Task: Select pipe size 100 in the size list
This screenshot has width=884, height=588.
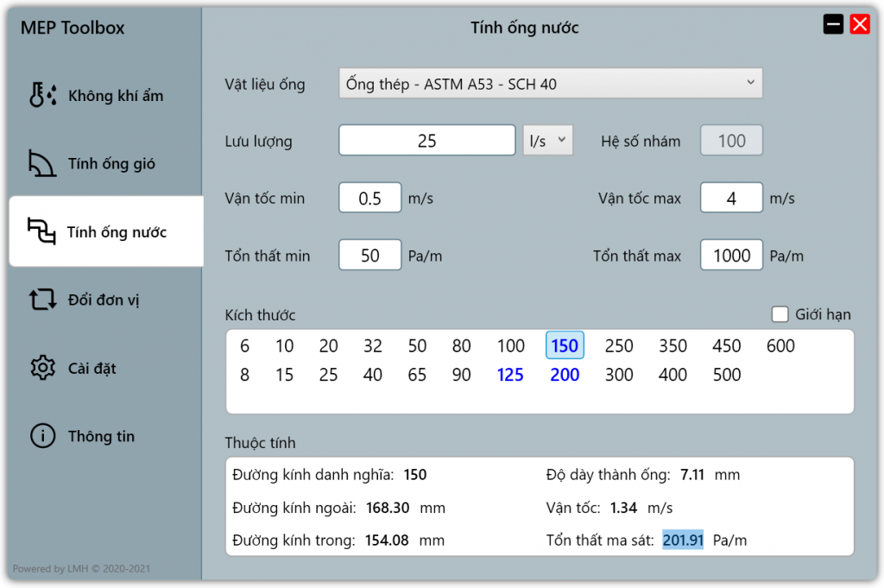Action: point(511,345)
